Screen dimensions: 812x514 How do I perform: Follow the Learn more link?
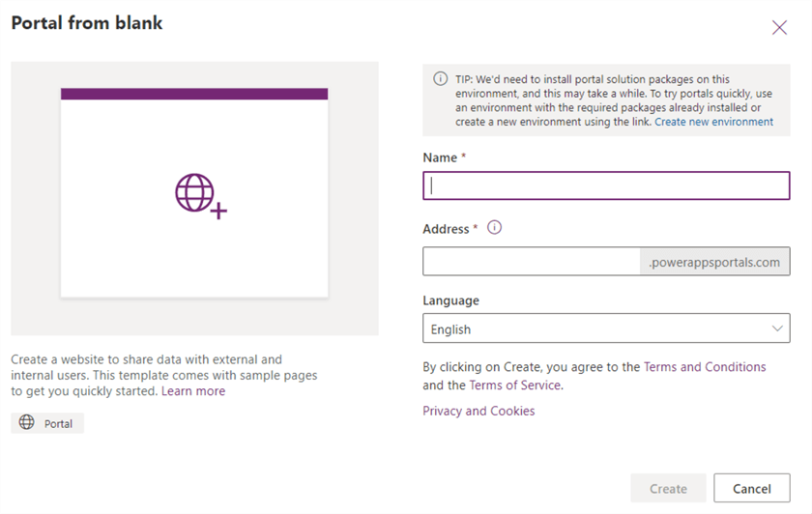click(193, 391)
